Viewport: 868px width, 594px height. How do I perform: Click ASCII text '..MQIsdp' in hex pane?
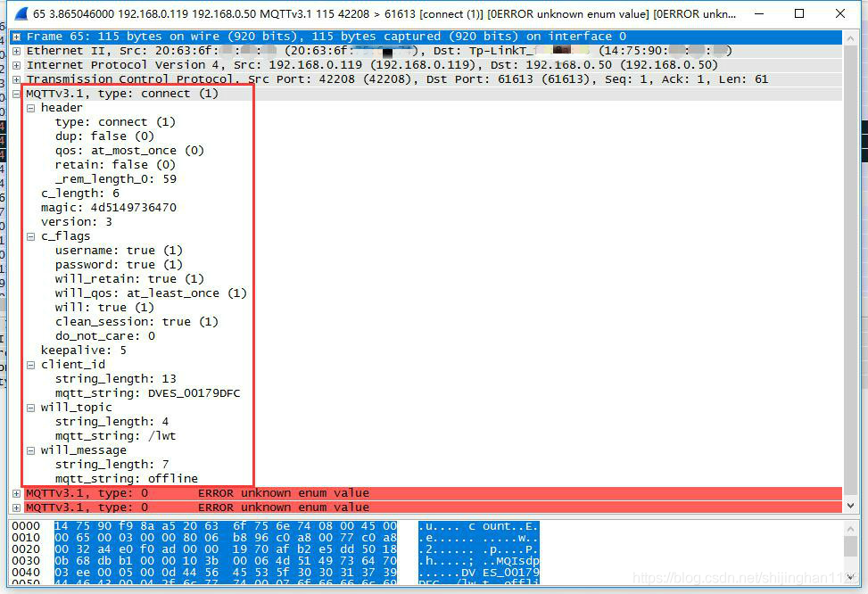(x=511, y=561)
